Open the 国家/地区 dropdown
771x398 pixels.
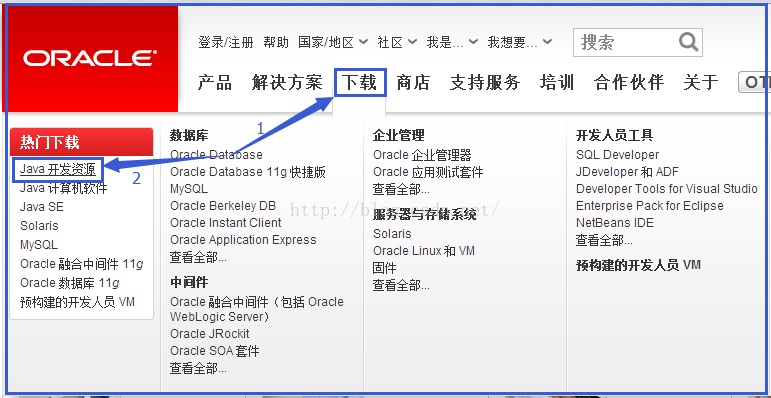click(333, 42)
